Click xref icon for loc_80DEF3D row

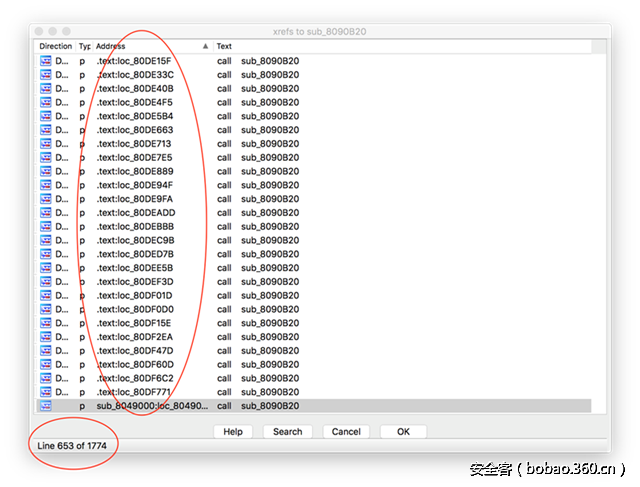coord(46,282)
